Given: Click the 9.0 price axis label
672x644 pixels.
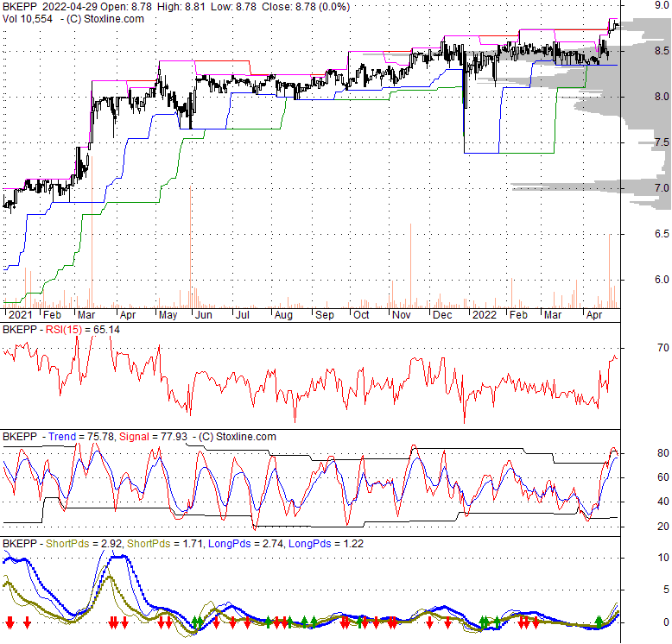Looking at the screenshot, I should (x=662, y=5).
